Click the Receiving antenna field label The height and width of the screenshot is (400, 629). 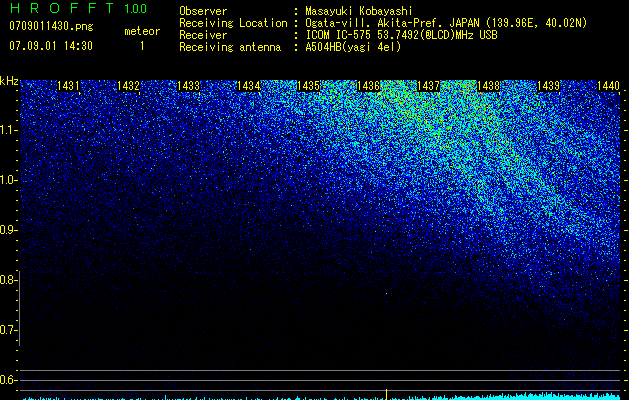point(230,47)
